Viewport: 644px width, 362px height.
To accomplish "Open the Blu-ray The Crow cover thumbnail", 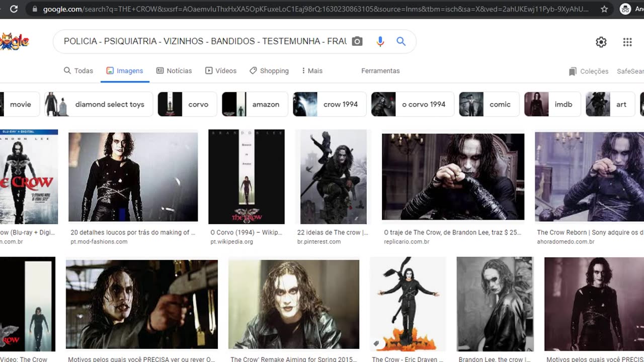I will (x=29, y=176).
